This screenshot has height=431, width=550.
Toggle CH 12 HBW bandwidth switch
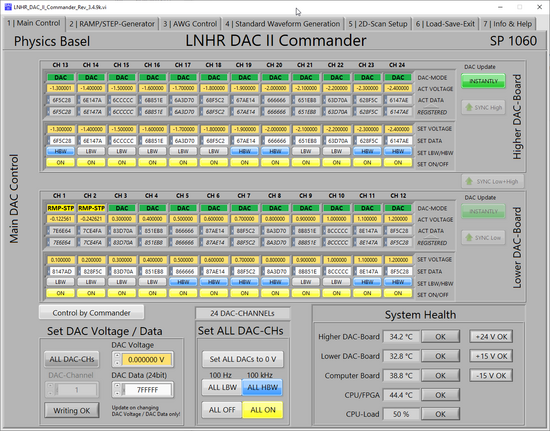(398, 282)
